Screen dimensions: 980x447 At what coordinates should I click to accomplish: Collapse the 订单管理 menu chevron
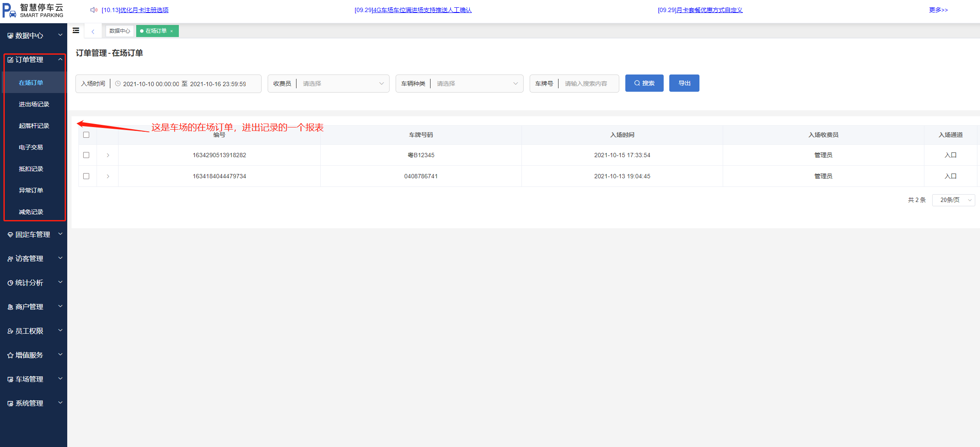(60, 59)
